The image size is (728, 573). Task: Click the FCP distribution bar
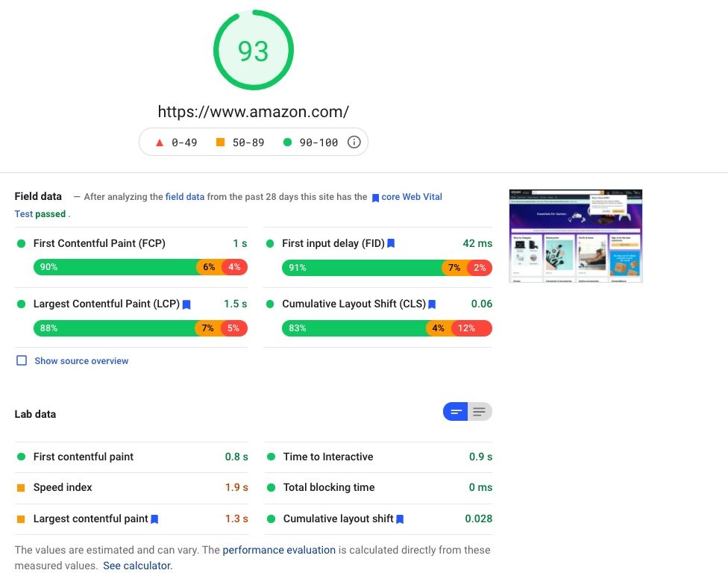pyautogui.click(x=140, y=267)
